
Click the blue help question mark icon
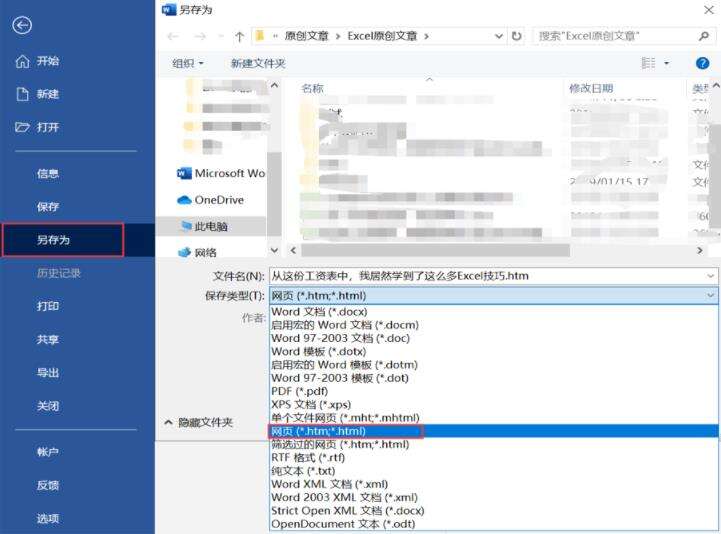703,63
